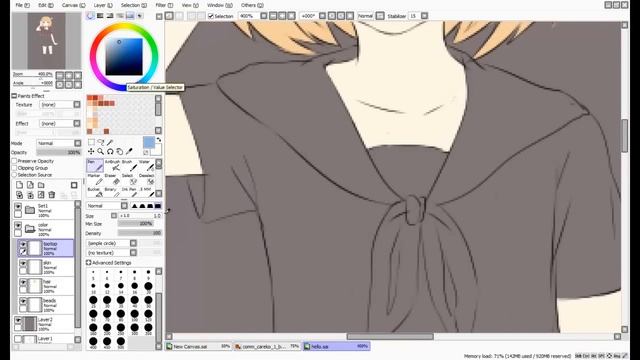Select the Eraser tool
This screenshot has height=360, width=640.
112,179
